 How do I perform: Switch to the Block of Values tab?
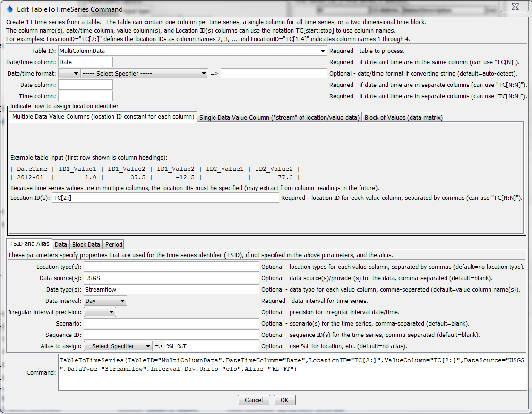point(403,117)
